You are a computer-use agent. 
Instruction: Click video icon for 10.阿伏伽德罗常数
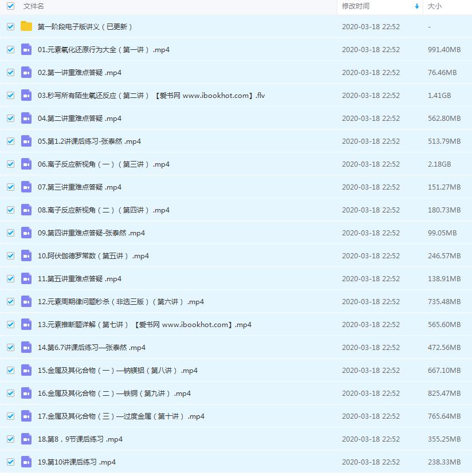point(26,255)
